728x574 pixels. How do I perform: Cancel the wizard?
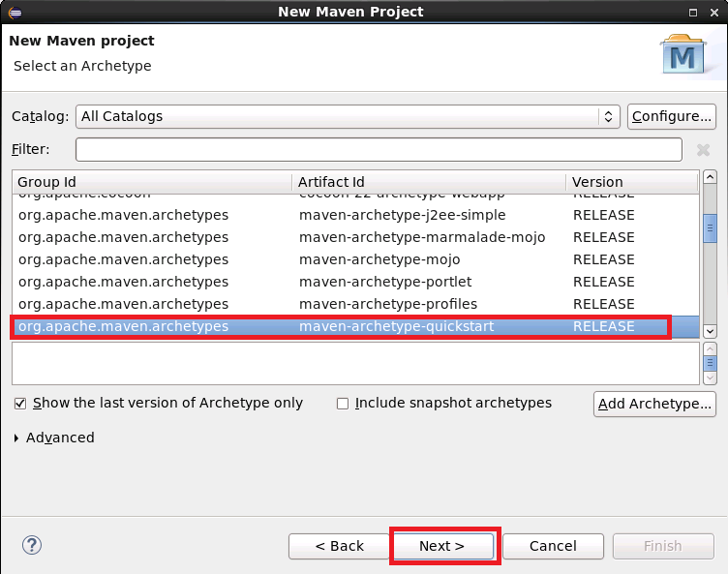pyautogui.click(x=553, y=546)
